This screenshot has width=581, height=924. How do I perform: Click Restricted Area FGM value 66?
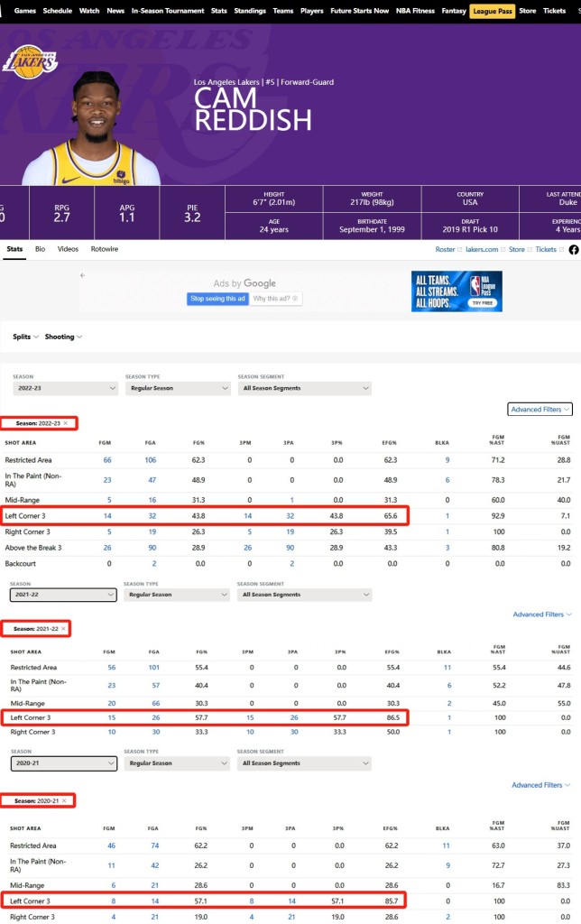107,460
